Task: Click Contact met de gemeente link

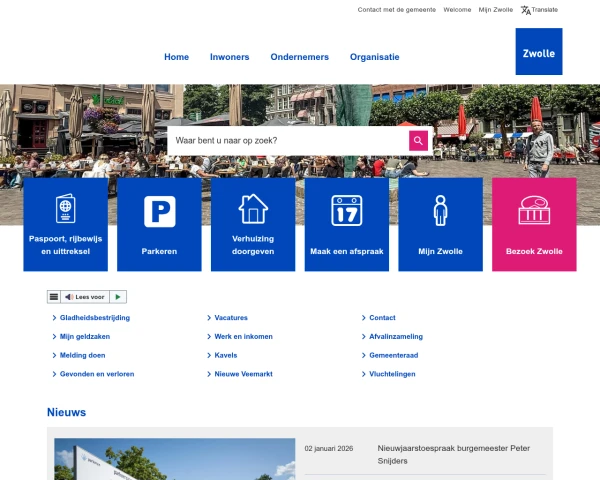Action: (x=396, y=10)
